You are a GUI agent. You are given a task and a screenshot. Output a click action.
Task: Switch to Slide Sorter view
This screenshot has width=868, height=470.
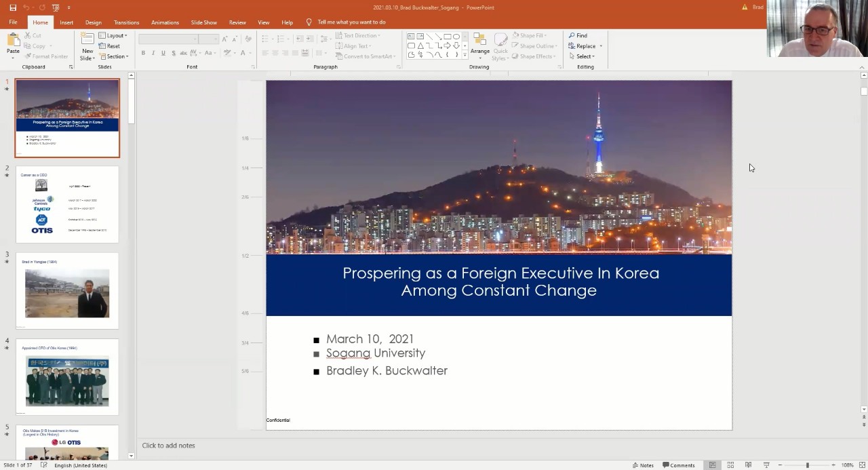click(x=730, y=465)
